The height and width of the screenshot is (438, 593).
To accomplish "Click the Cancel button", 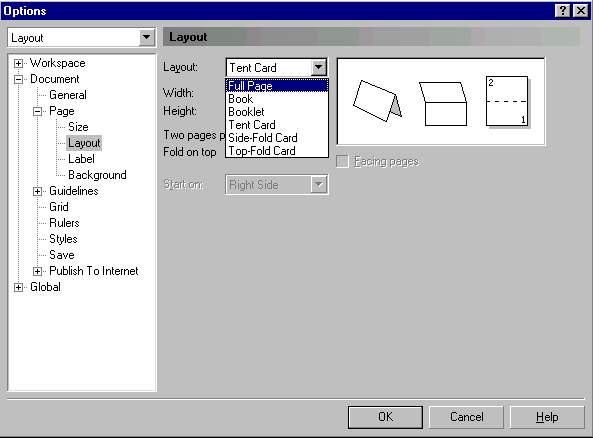I will (x=466, y=417).
